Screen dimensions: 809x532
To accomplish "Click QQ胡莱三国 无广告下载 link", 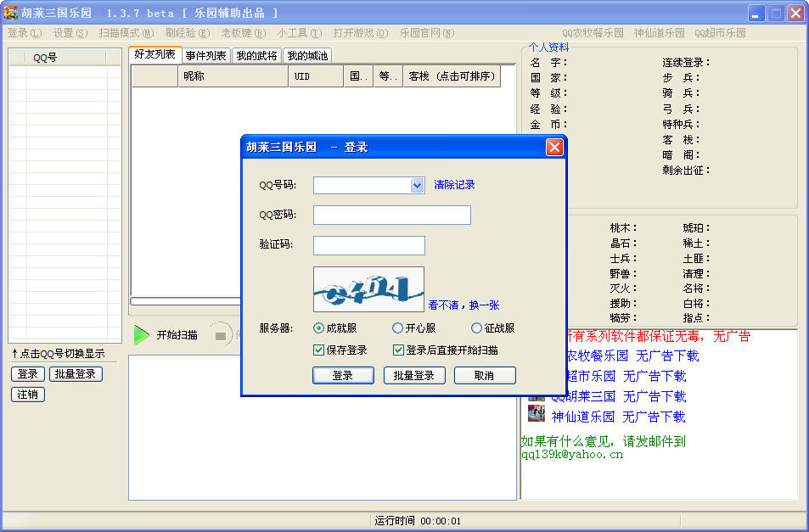I will click(x=618, y=396).
